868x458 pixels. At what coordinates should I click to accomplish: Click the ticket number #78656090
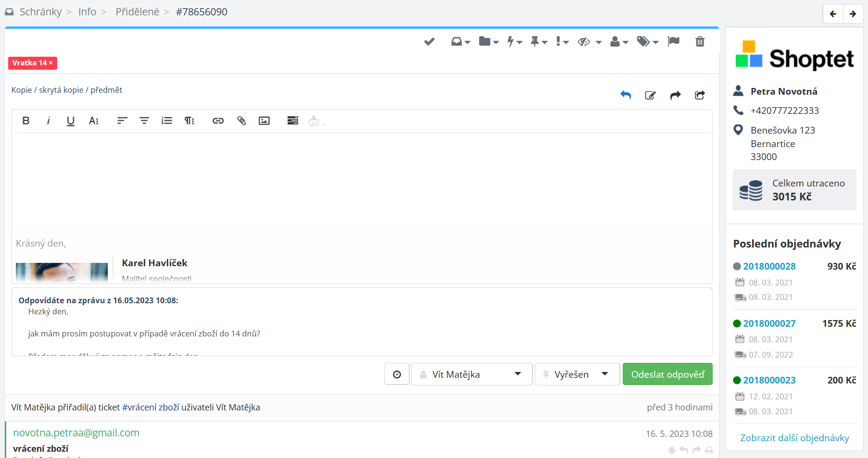pyautogui.click(x=201, y=12)
